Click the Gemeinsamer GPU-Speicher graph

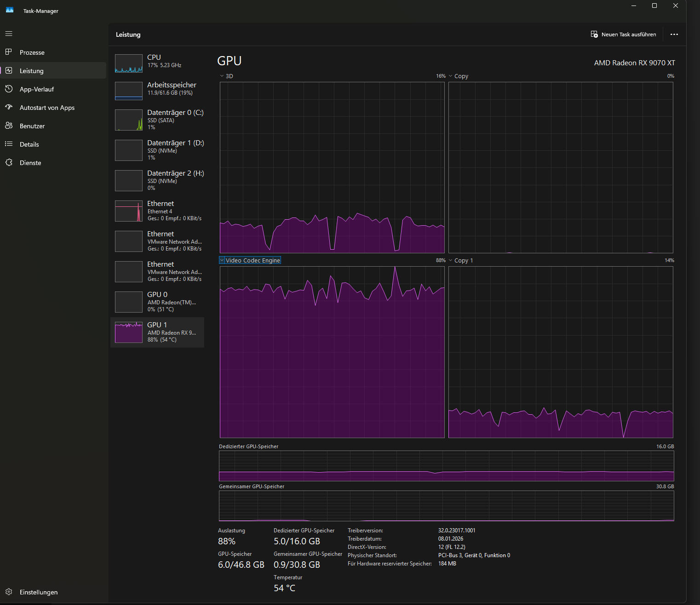point(447,506)
